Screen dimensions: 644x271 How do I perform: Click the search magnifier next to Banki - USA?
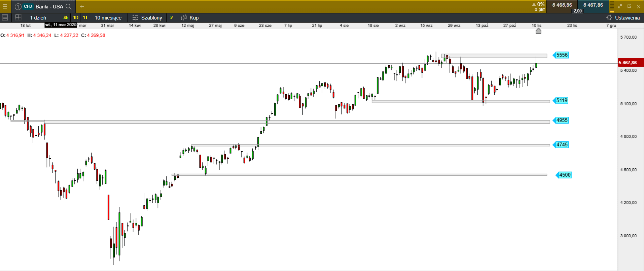69,6
